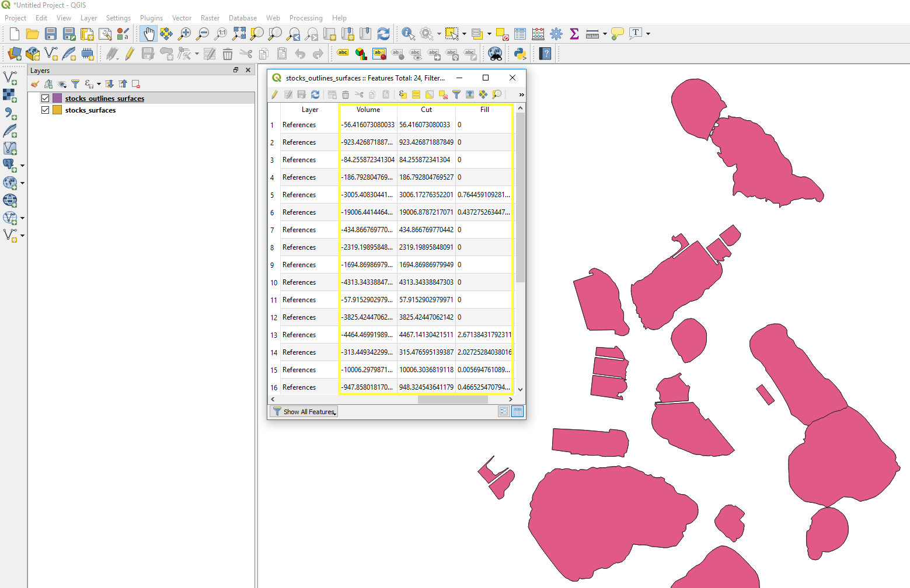Open the Select Features dropdown arrow

tap(464, 34)
